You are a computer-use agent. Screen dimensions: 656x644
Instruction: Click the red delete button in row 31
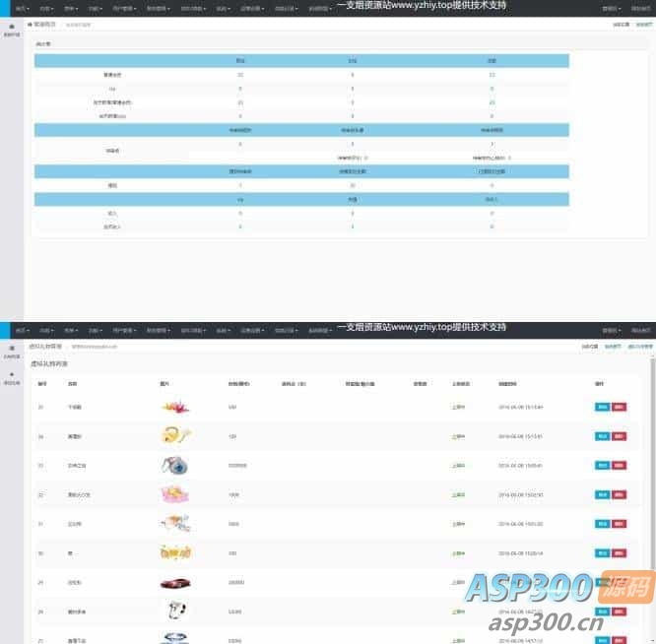click(619, 524)
